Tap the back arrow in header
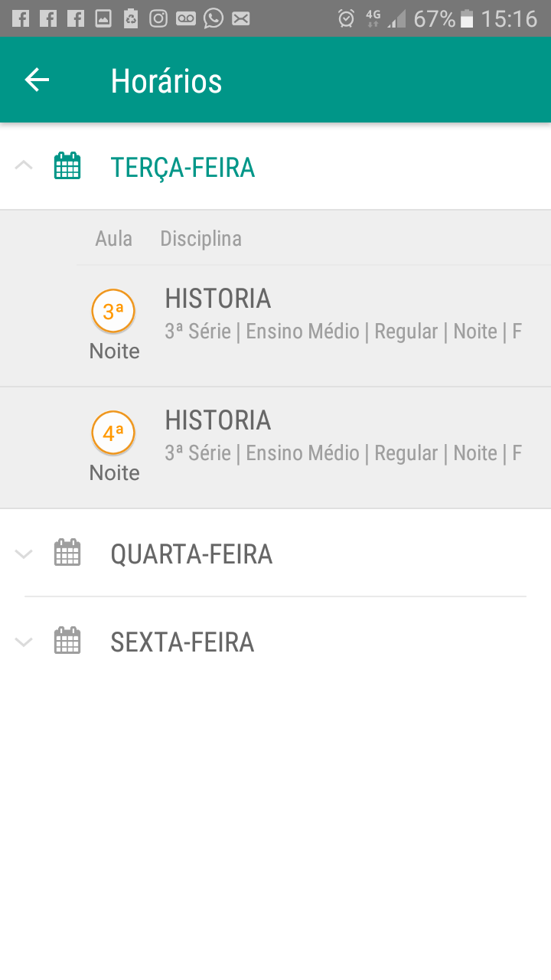The image size is (551, 980). [x=37, y=80]
